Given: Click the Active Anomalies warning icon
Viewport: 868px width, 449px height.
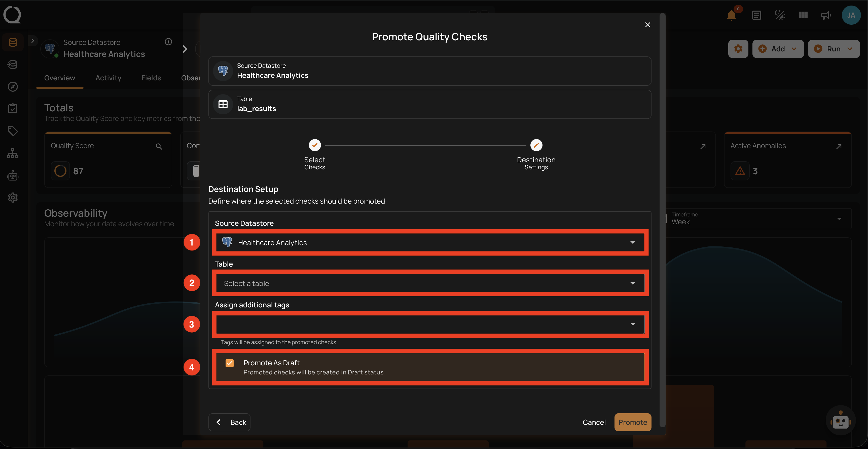Looking at the screenshot, I should [x=740, y=171].
